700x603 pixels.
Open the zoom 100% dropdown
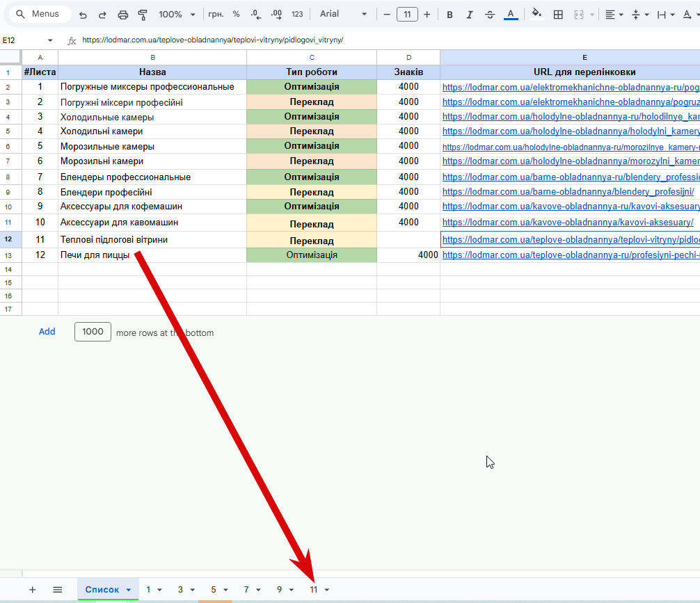coord(177,15)
